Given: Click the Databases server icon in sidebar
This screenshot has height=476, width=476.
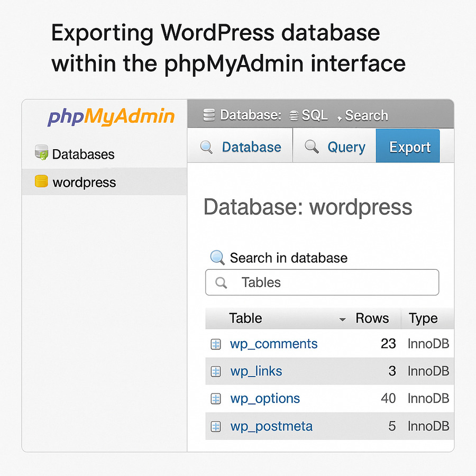Looking at the screenshot, I should [42, 152].
